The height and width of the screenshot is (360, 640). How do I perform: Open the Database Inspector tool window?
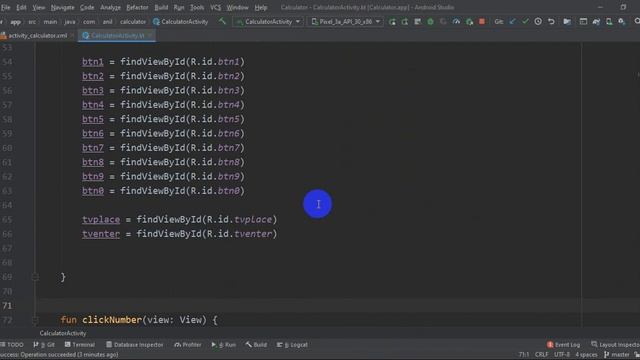click(135, 345)
